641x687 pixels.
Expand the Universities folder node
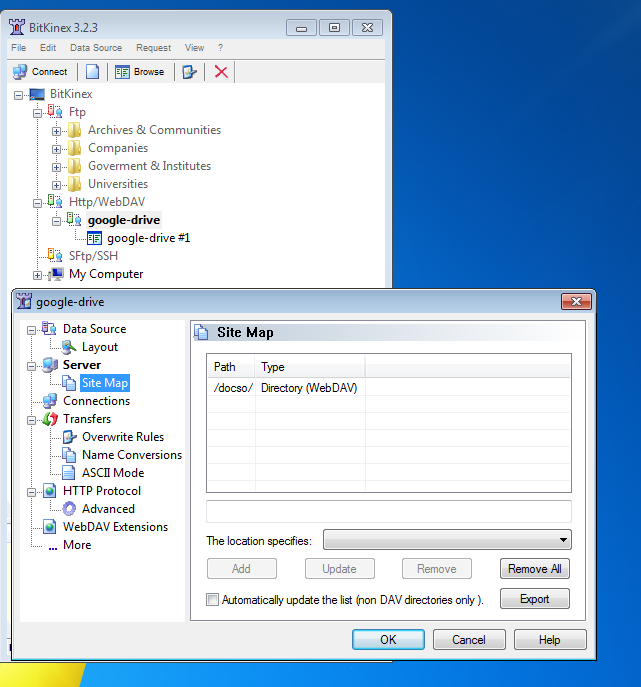[x=56, y=185]
